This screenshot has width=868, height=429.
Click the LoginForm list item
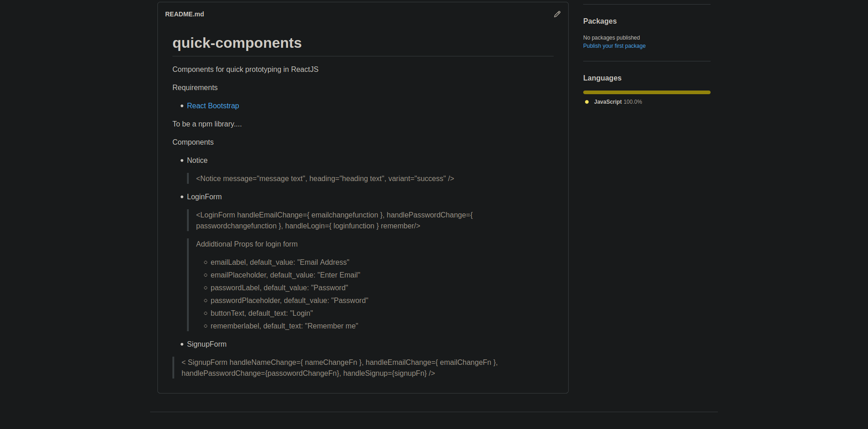pyautogui.click(x=204, y=197)
